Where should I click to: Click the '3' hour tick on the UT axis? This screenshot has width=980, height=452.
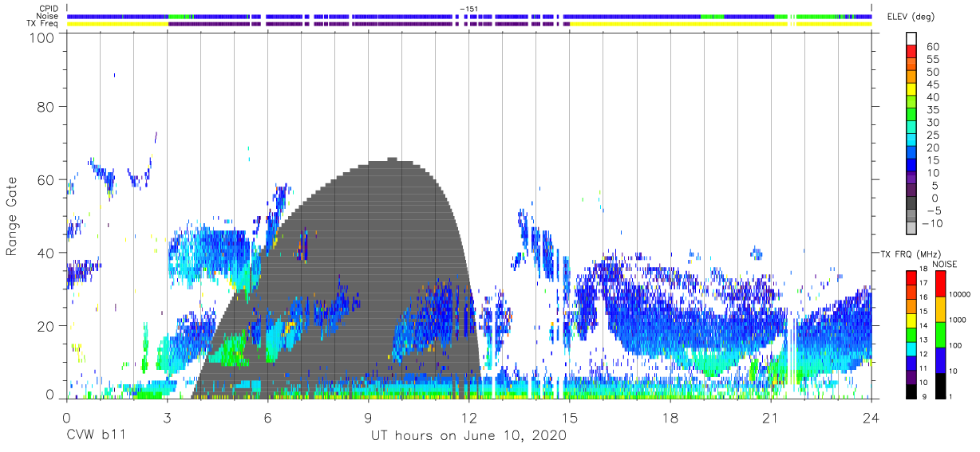[167, 417]
